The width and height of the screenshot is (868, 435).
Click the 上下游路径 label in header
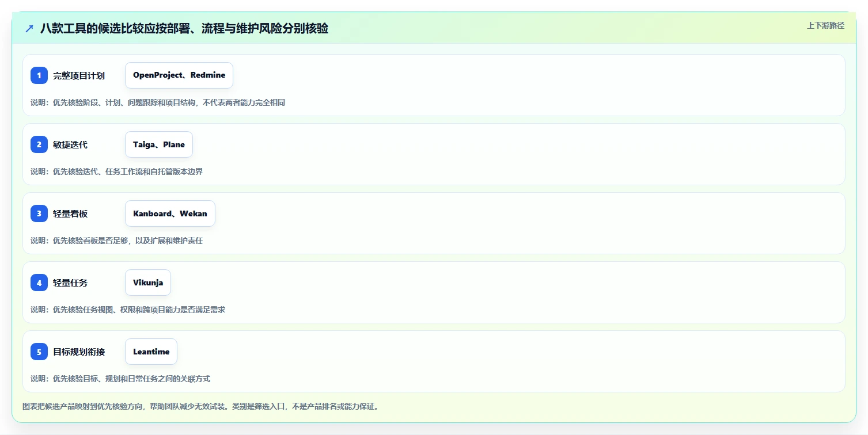[x=825, y=25]
